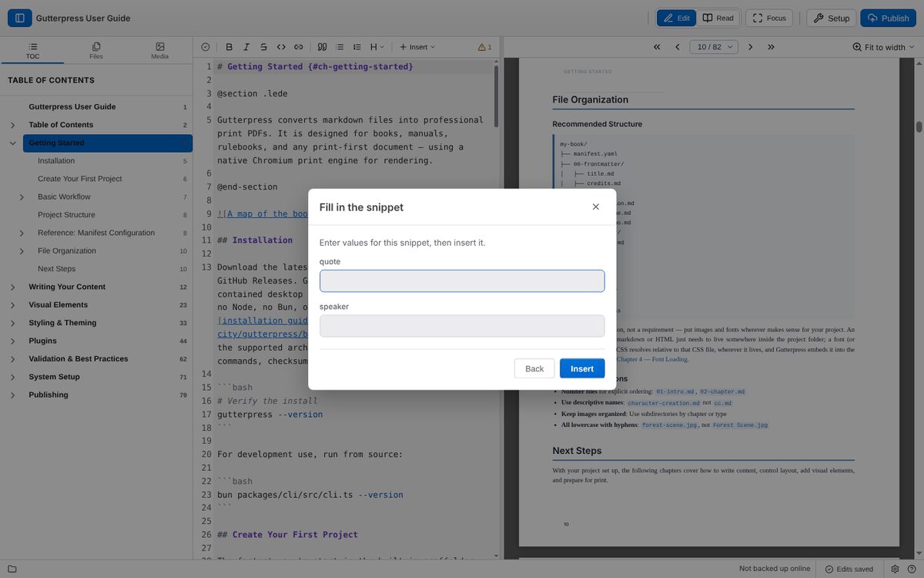
Task: Collapse the Getting Started tree item
Action: [12, 143]
